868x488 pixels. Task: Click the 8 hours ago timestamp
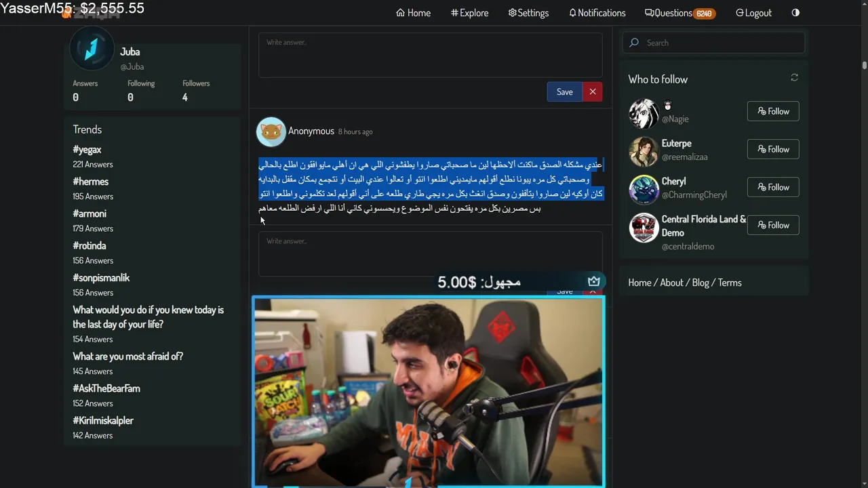tap(355, 131)
